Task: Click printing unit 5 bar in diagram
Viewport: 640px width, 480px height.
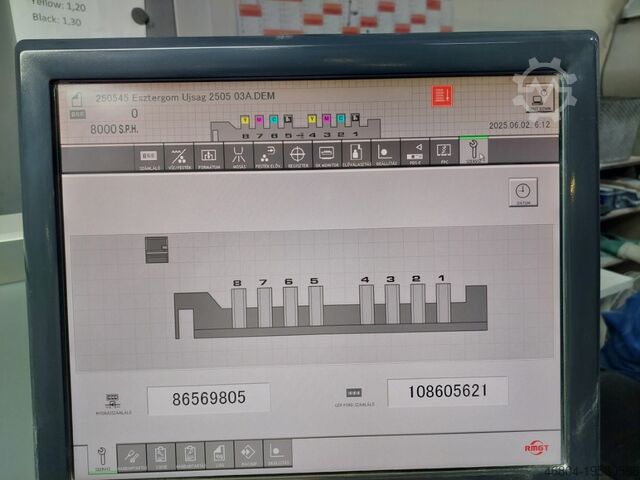Action: tap(315, 306)
